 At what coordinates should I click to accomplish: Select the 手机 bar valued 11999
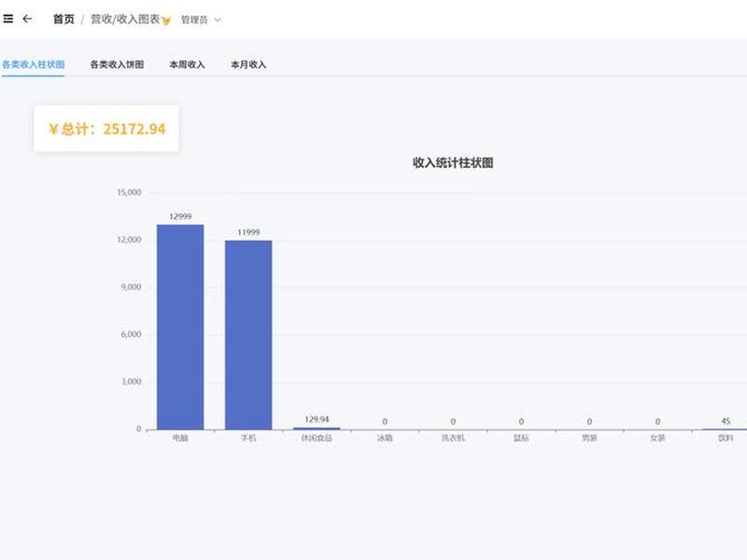point(248,335)
